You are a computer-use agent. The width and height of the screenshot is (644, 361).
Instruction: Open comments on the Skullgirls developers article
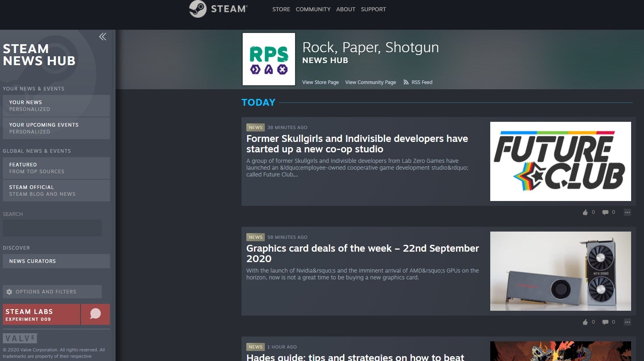(x=605, y=212)
